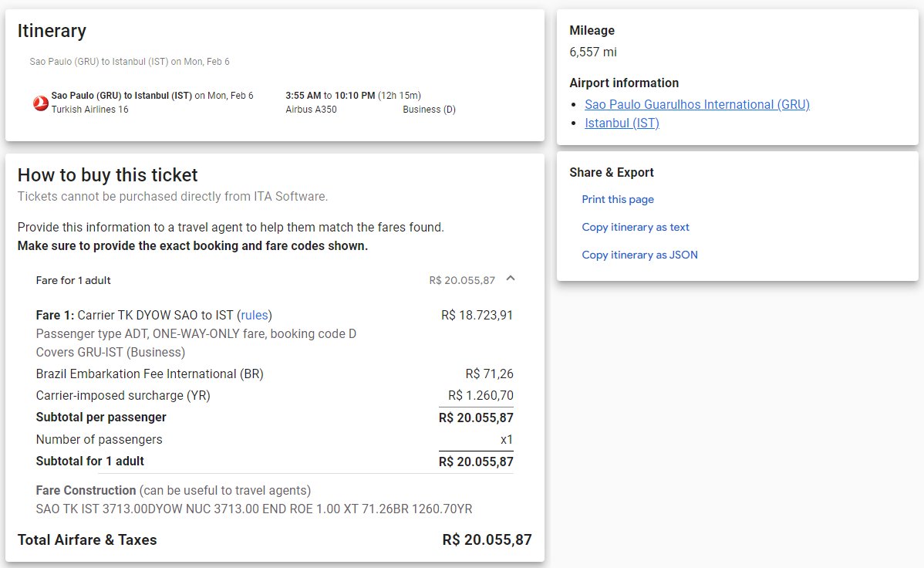Click the R$ 1.260,70 surcharge amount
Viewport: 924px width, 568px height.
coord(481,395)
